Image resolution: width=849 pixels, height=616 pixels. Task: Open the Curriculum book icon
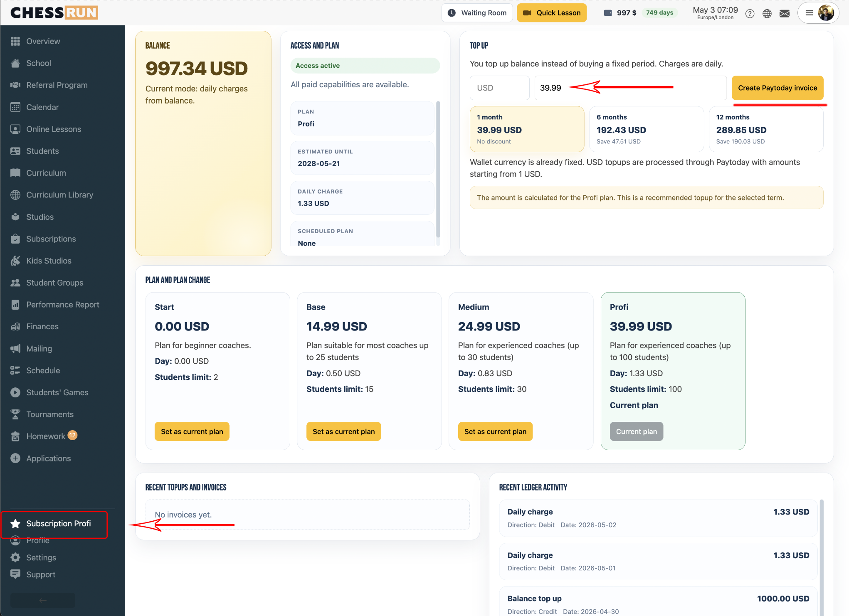pyautogui.click(x=15, y=173)
